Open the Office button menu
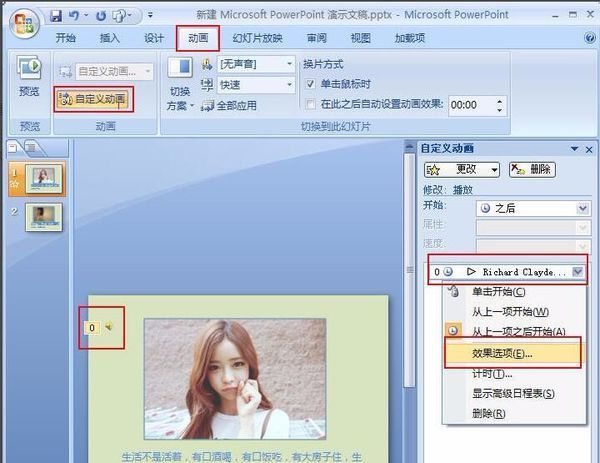Viewport: 600px width, 463px height. tap(24, 24)
